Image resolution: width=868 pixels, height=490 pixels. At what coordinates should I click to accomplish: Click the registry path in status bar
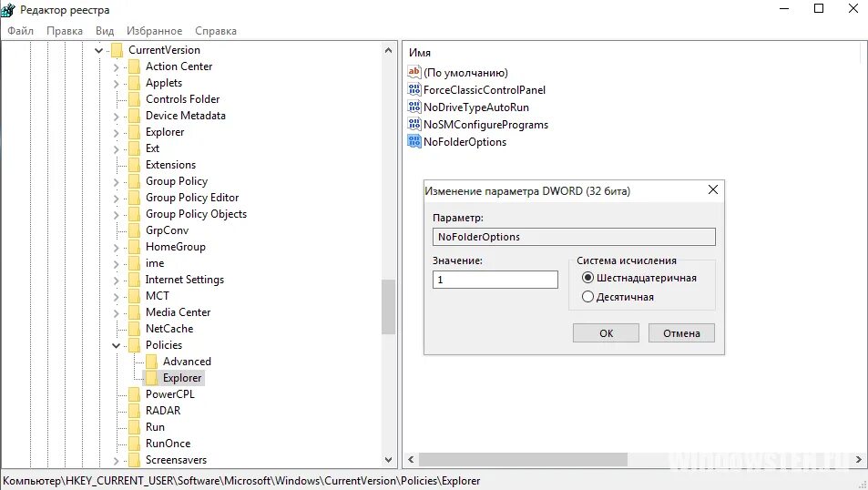click(x=241, y=481)
